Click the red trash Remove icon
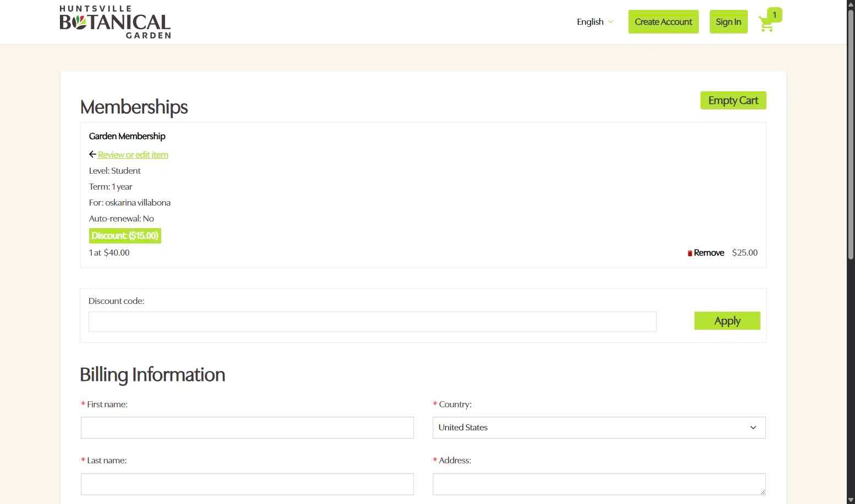 click(689, 253)
